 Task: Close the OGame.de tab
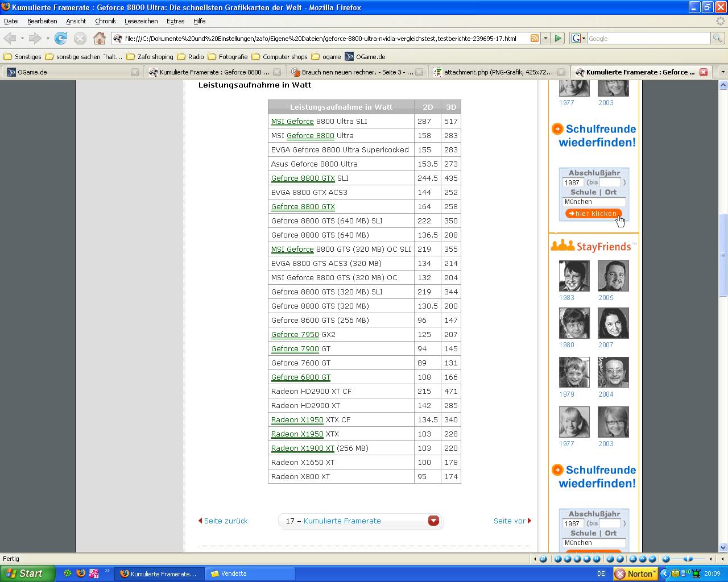tap(135, 72)
